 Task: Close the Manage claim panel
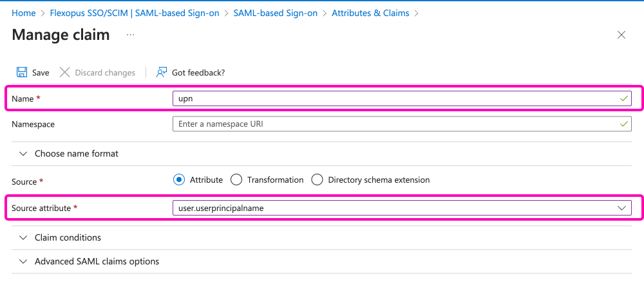[x=621, y=35]
